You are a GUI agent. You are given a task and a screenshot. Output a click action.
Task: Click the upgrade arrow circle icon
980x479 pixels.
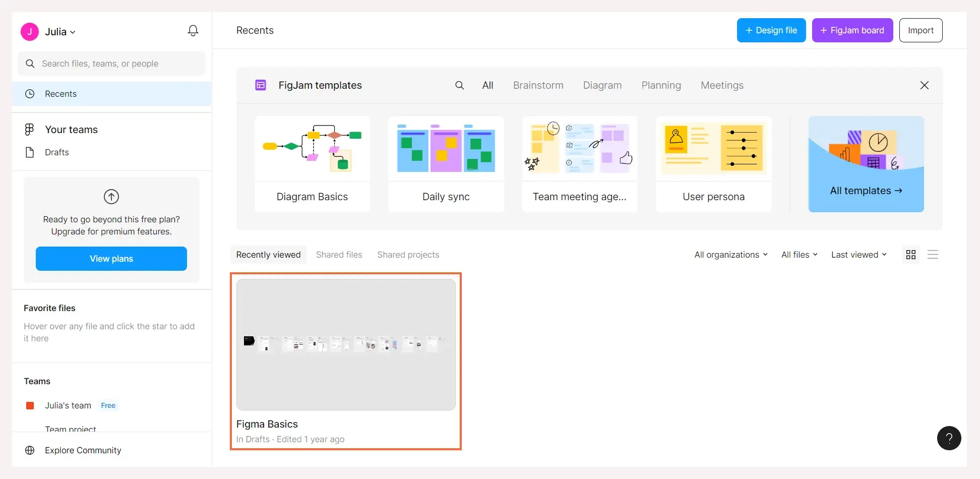click(111, 197)
